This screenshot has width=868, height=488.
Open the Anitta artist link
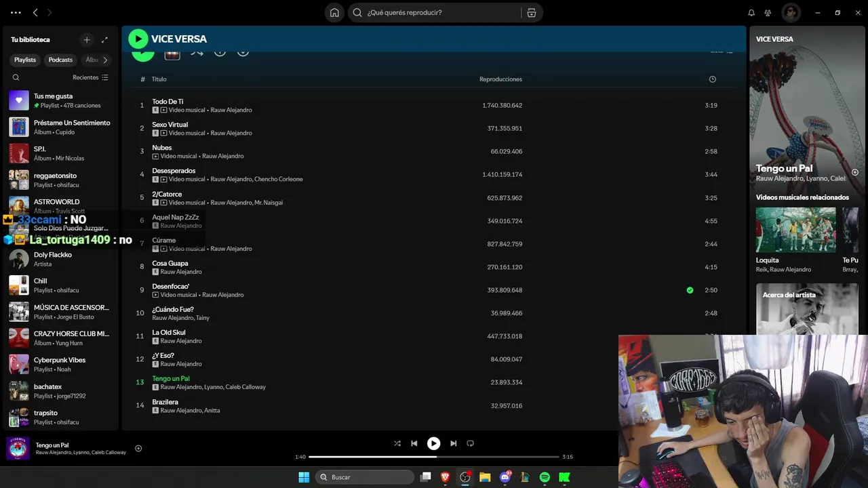(212, 410)
